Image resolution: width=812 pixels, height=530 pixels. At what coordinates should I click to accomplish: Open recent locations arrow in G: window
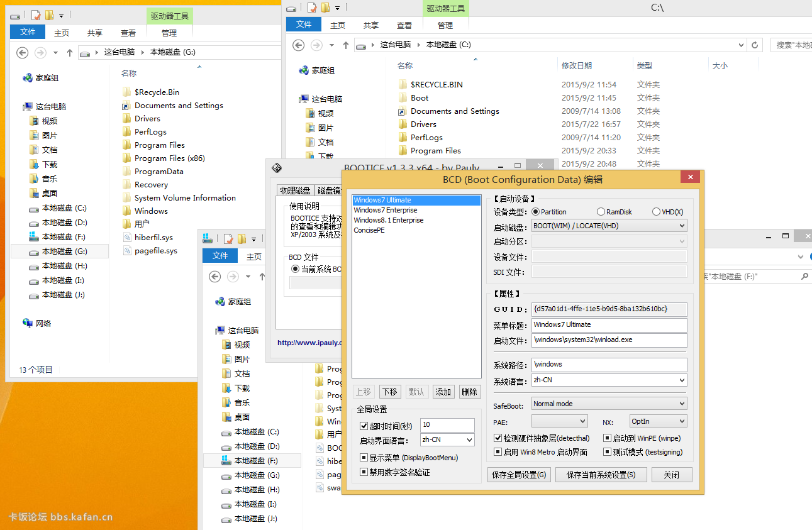click(x=55, y=53)
